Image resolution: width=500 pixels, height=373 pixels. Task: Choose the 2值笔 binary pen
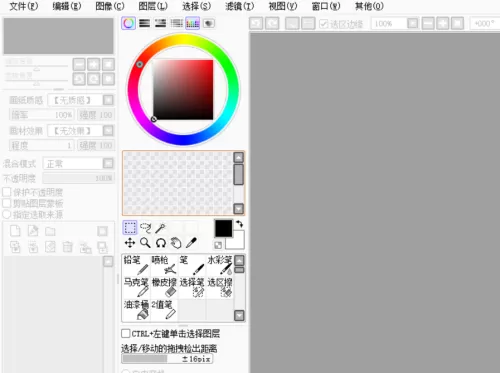[x=164, y=310]
